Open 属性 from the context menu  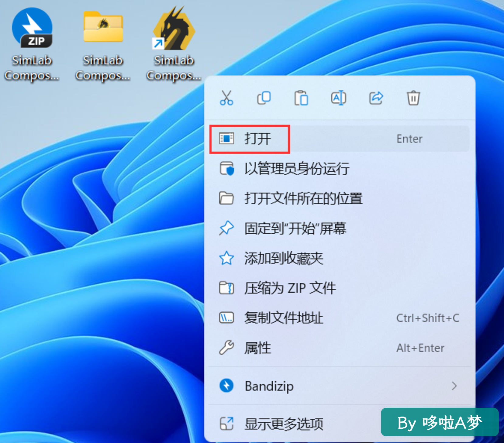pyautogui.click(x=339, y=348)
